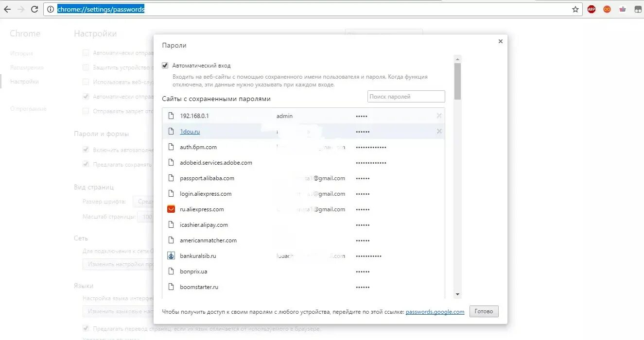Viewport: 644px width, 340px height.
Task: Click the password dots for auth.6pm.com
Action: coord(371,147)
